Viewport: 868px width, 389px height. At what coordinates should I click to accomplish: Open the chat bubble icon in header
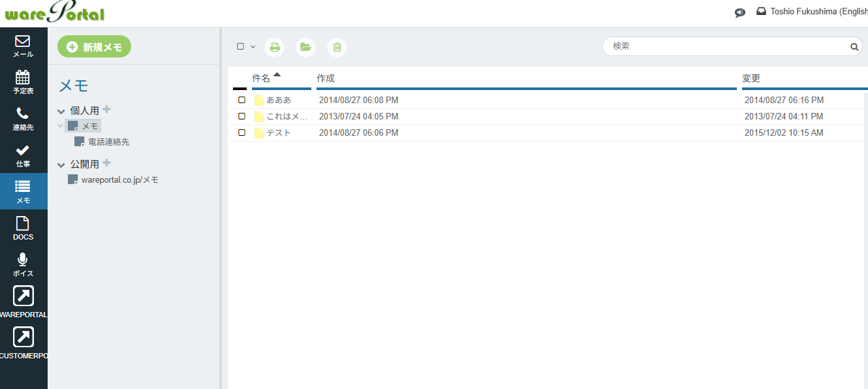[x=740, y=12]
